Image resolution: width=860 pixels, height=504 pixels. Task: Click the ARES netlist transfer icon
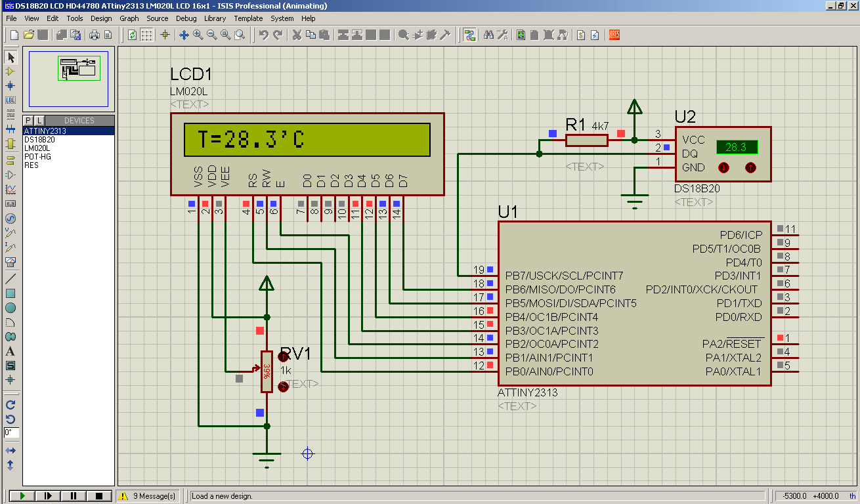click(614, 35)
